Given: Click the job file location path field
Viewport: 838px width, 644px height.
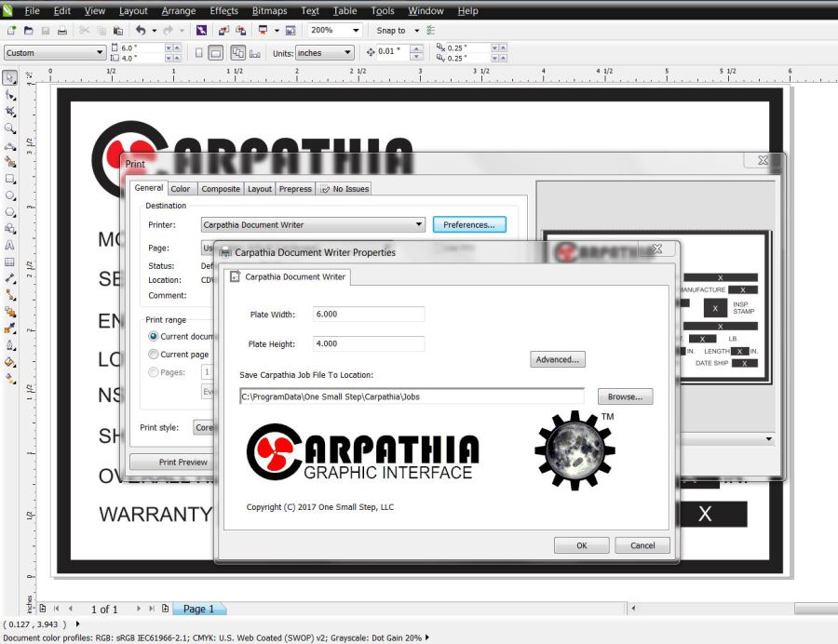Looking at the screenshot, I should tap(412, 396).
